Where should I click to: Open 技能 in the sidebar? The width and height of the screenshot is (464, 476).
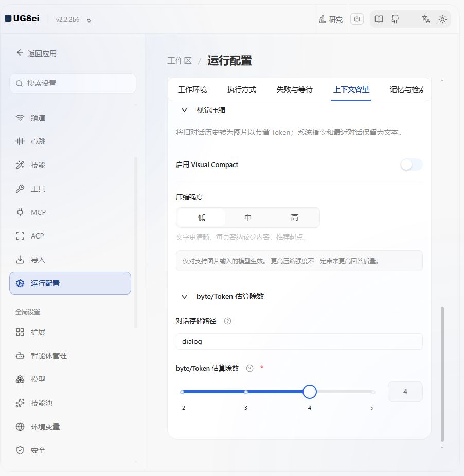click(70, 165)
